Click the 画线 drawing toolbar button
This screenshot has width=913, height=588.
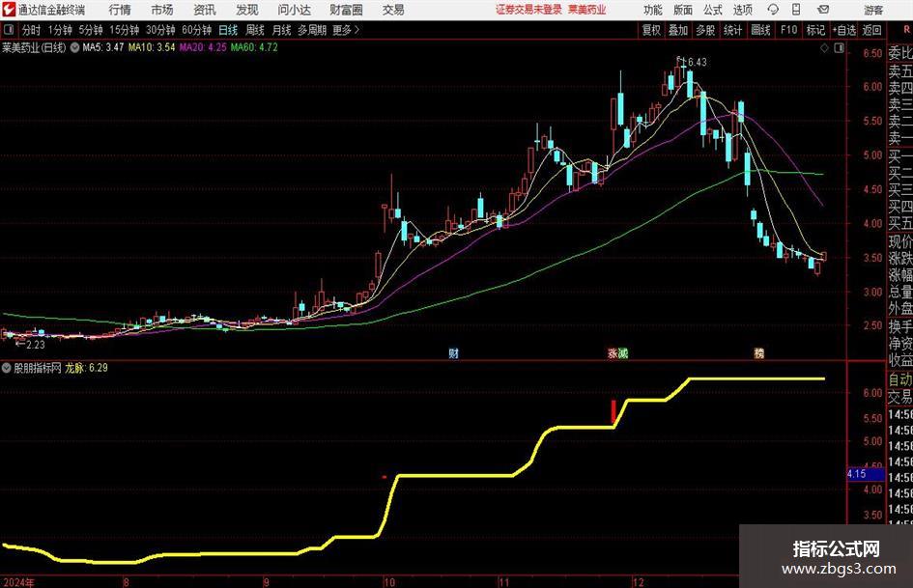760,30
